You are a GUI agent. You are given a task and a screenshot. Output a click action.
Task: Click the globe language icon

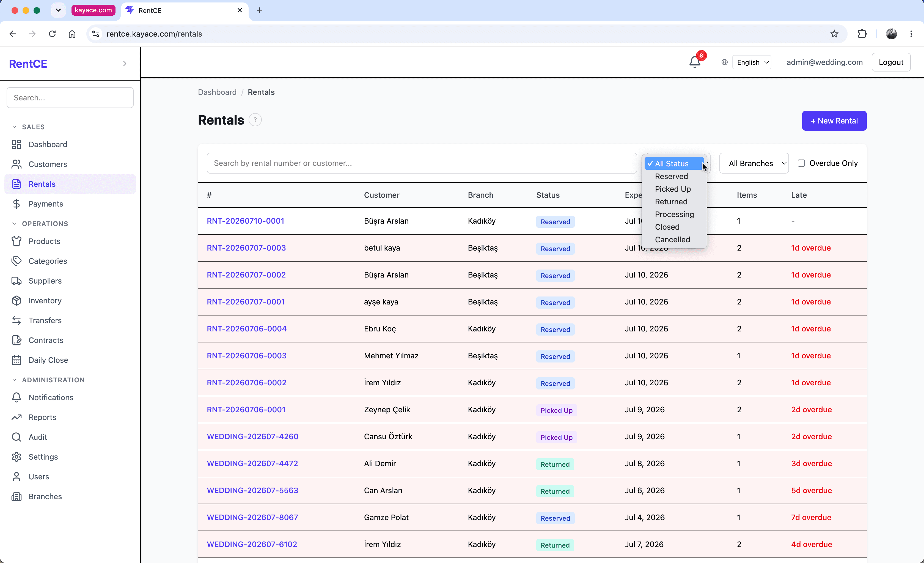725,62
